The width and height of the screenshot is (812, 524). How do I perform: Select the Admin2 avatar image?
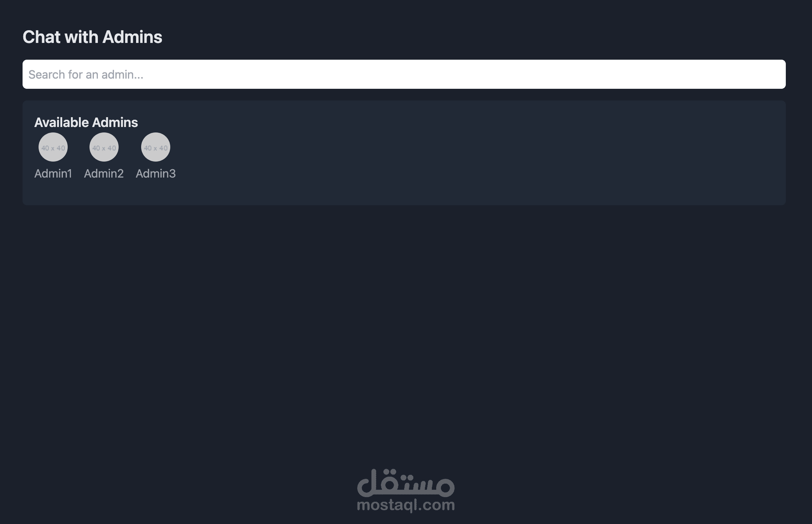(x=104, y=147)
